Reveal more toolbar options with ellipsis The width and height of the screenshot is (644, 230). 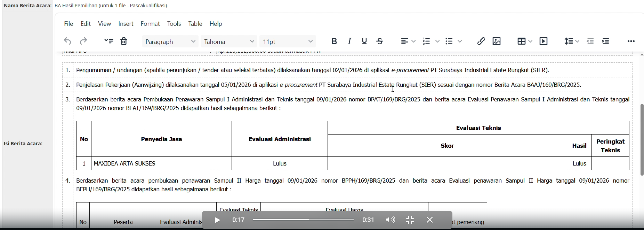[631, 41]
